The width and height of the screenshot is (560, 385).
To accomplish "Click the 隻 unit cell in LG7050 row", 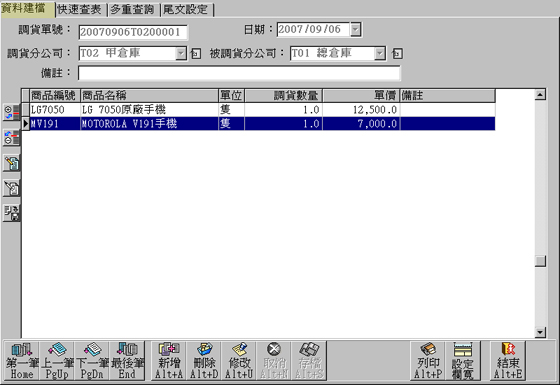I will pyautogui.click(x=231, y=110).
